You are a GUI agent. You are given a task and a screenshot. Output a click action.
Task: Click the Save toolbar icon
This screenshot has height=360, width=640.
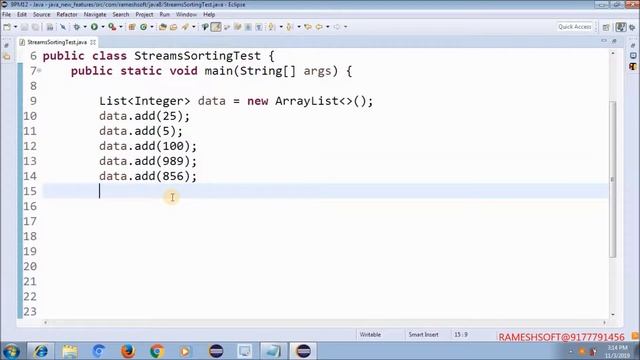pyautogui.click(x=25, y=27)
